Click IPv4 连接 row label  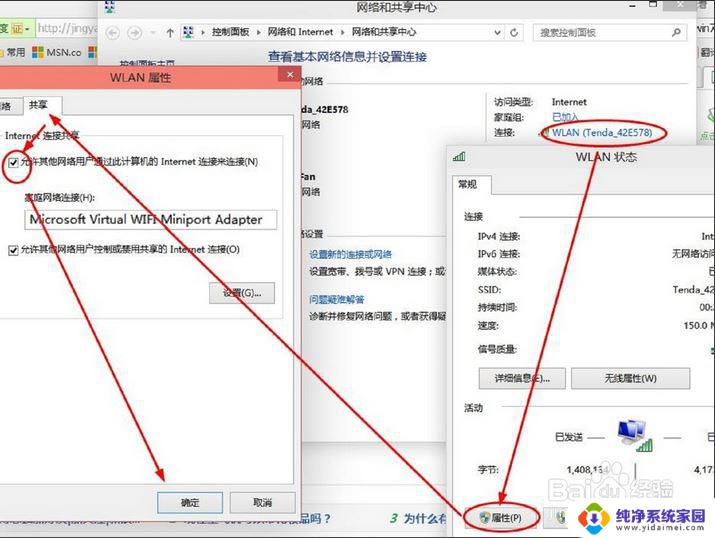pyautogui.click(x=499, y=237)
